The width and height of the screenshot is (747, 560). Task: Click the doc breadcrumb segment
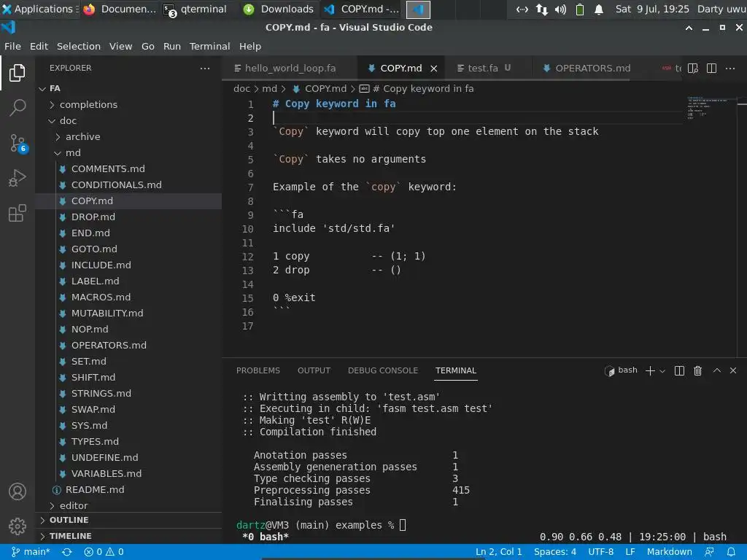click(241, 88)
